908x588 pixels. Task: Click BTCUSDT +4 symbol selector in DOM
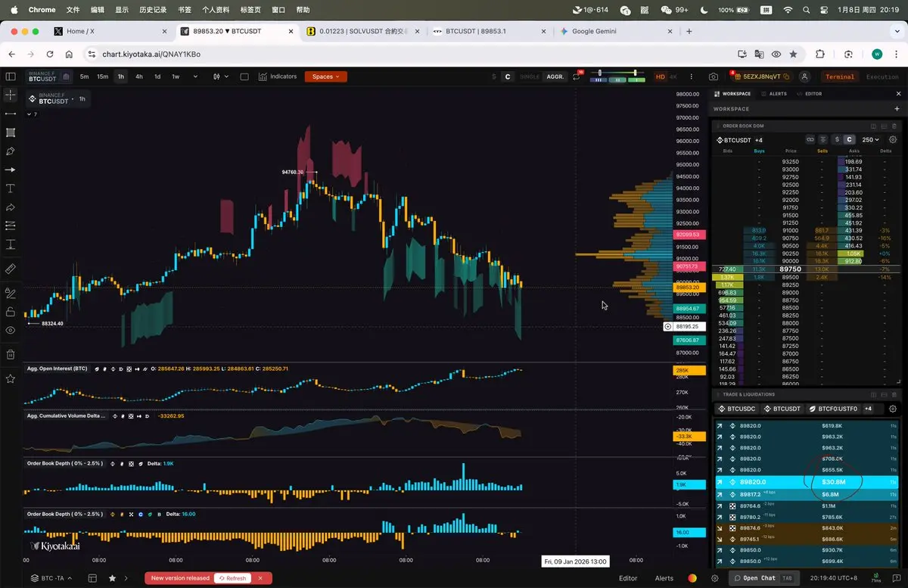tap(740, 140)
